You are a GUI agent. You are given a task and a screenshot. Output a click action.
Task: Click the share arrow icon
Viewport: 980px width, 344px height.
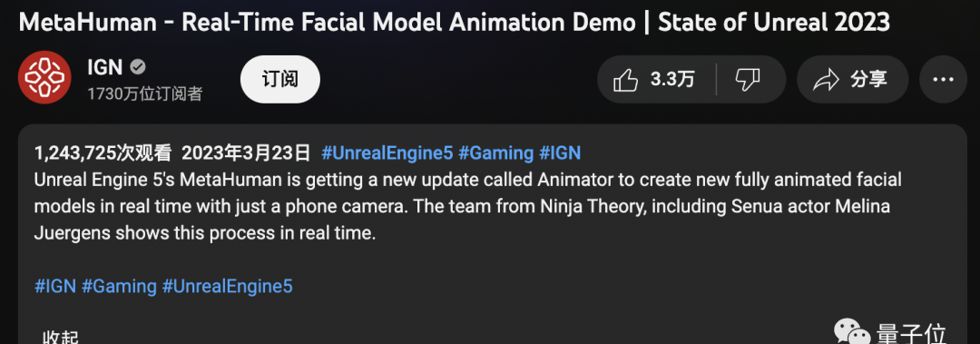(x=825, y=80)
